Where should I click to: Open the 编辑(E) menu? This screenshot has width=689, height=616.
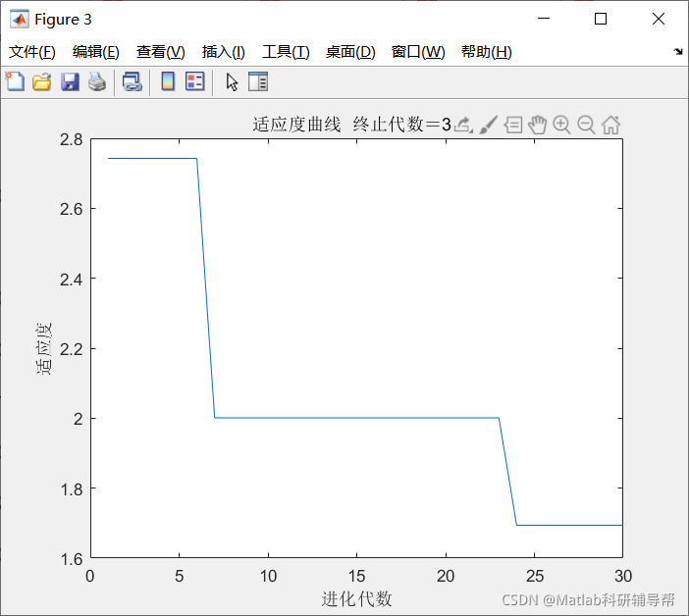click(96, 52)
